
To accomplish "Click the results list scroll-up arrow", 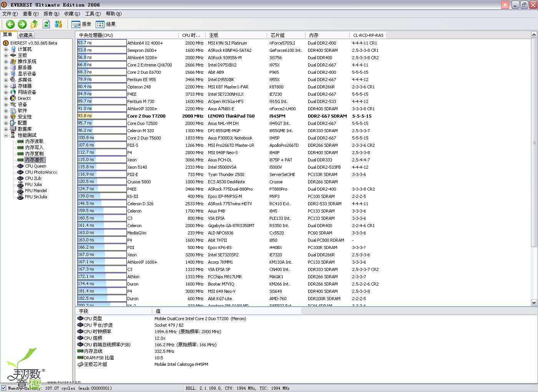I will [534, 35].
